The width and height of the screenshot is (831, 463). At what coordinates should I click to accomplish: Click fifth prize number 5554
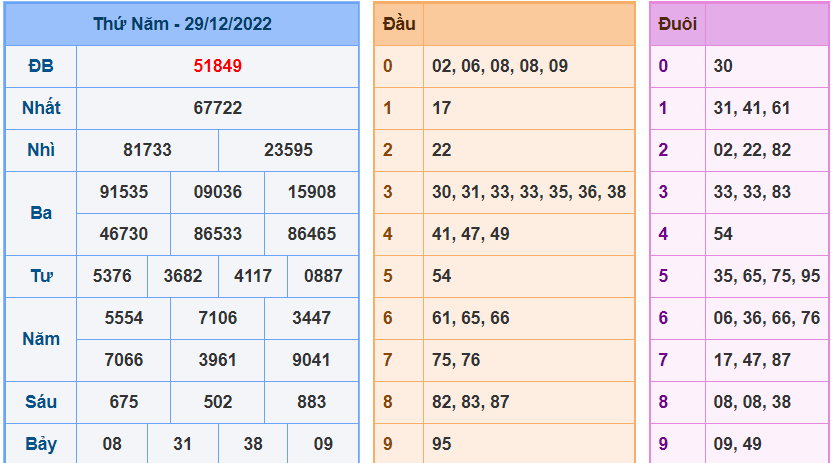click(x=123, y=318)
